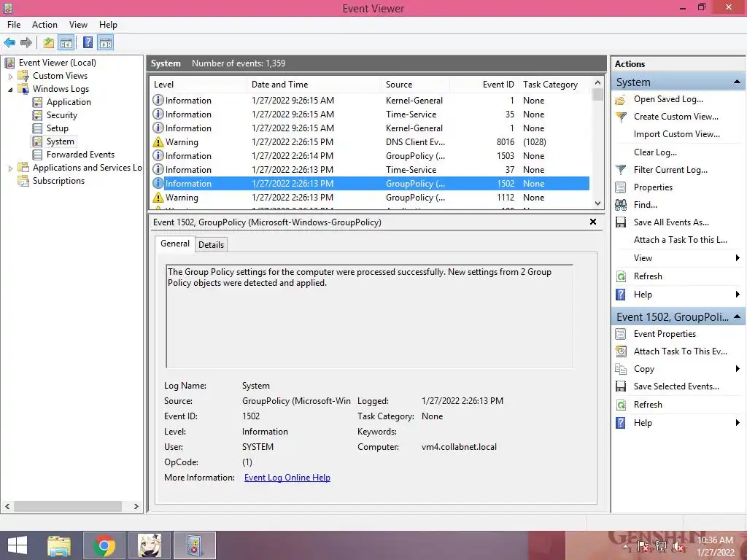Click Save Selected Events disk icon
The image size is (747, 560).
[621, 386]
